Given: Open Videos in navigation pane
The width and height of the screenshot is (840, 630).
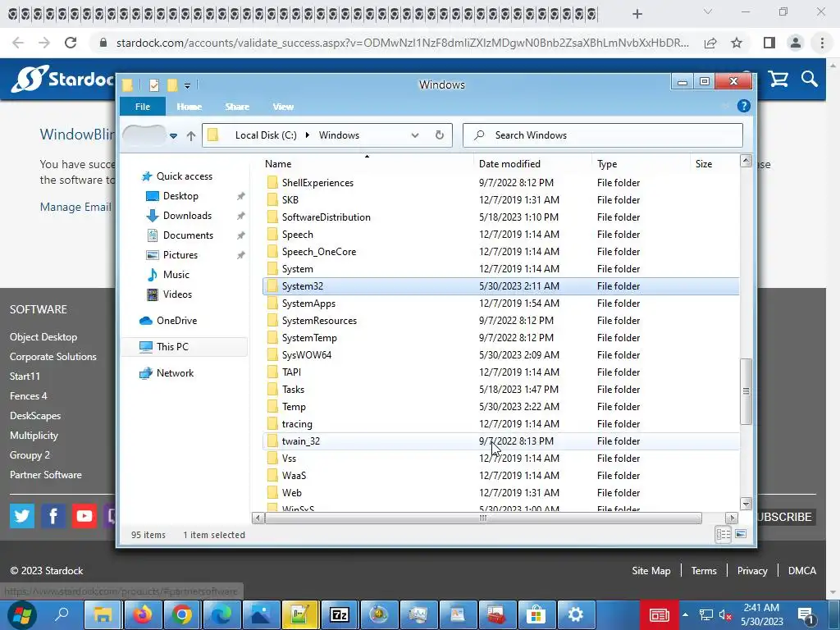Looking at the screenshot, I should (177, 294).
